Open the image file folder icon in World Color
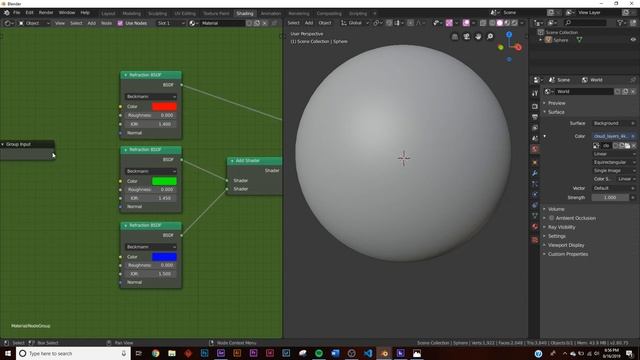Image resolution: width=640 pixels, height=360 pixels. [627, 145]
